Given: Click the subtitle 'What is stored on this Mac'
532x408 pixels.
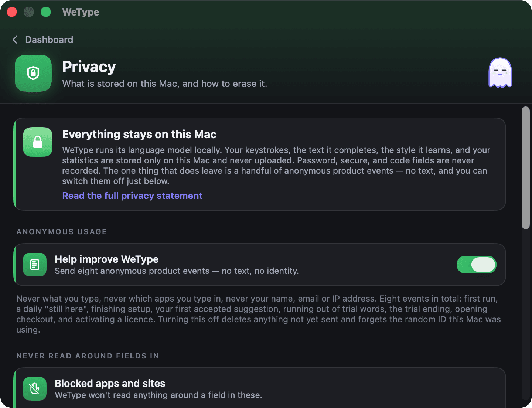Looking at the screenshot, I should (x=164, y=84).
